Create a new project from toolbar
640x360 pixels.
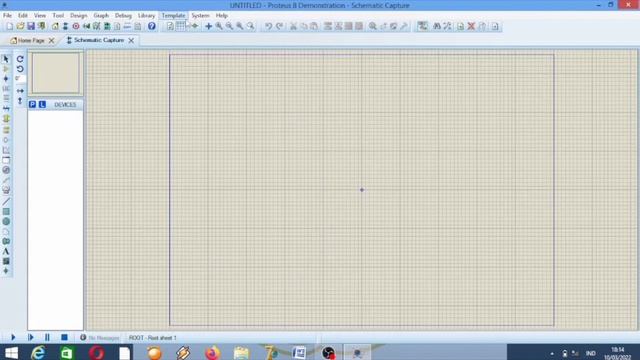point(9,26)
